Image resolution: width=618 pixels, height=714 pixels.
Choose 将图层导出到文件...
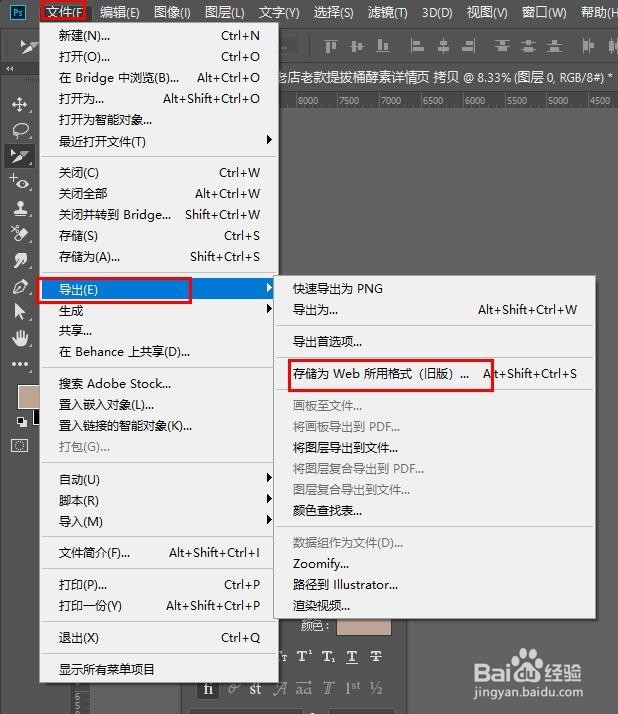pyautogui.click(x=434, y=447)
